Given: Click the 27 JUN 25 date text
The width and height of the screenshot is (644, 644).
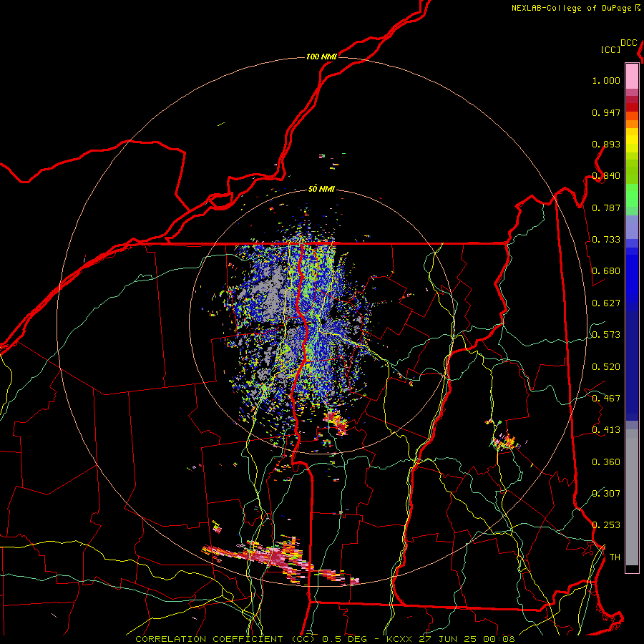Looking at the screenshot, I should click(x=448, y=639).
